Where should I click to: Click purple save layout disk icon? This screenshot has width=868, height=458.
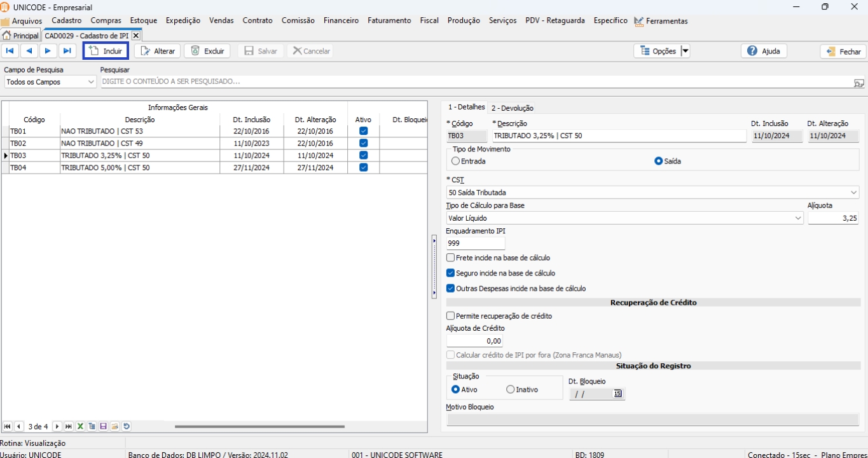click(x=103, y=426)
